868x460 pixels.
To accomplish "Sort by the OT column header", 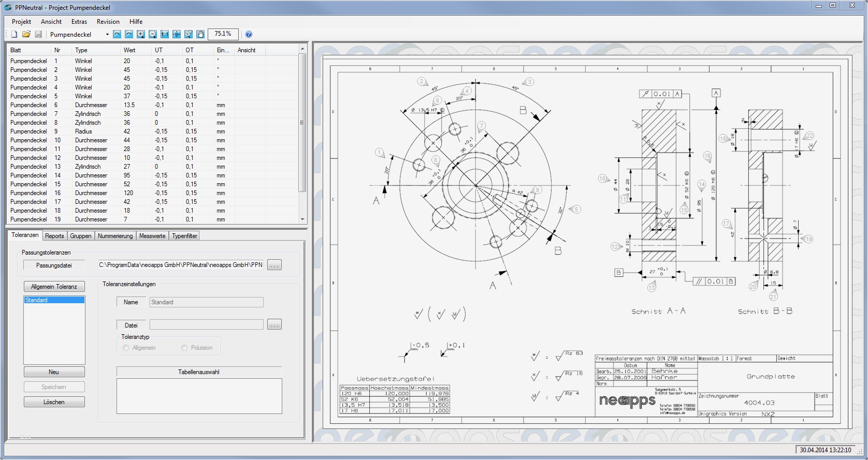I will click(199, 50).
